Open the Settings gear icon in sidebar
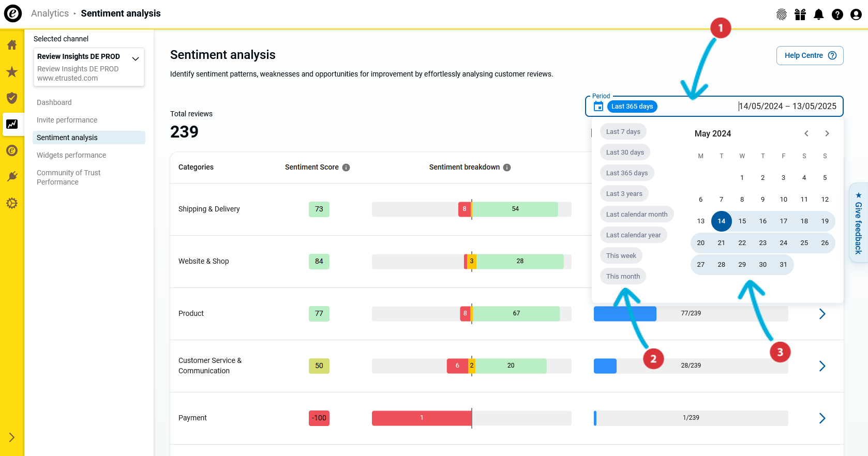The width and height of the screenshot is (868, 456). (x=12, y=203)
